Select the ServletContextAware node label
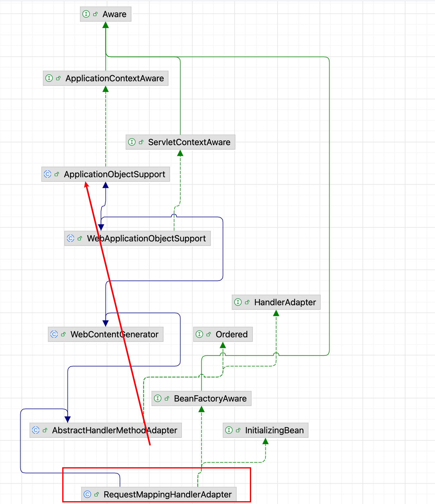This screenshot has height=504, width=435. click(x=189, y=142)
